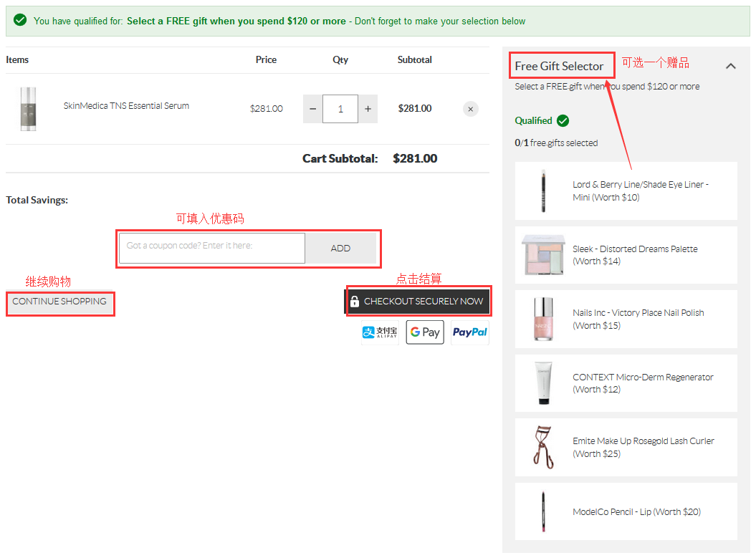Click the green check icon in the banner
Screen dimensions: 756x558
click(20, 20)
